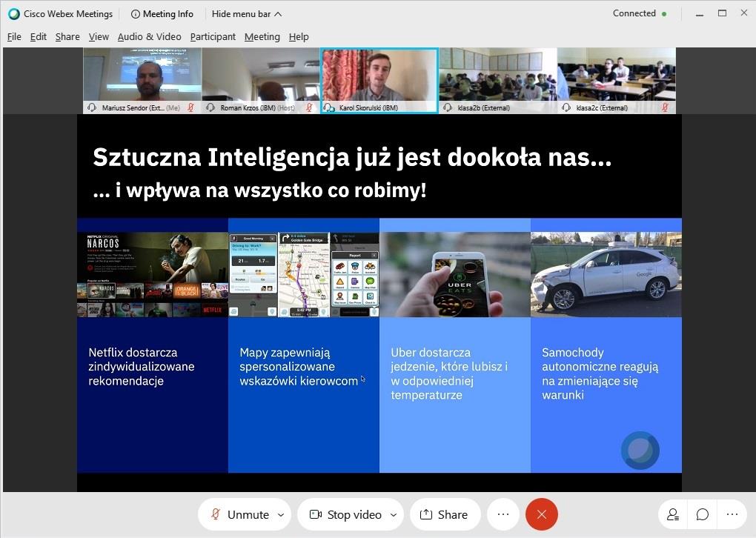The width and height of the screenshot is (756, 538).
Task: Click the Google autonomous car image
Action: point(606,274)
